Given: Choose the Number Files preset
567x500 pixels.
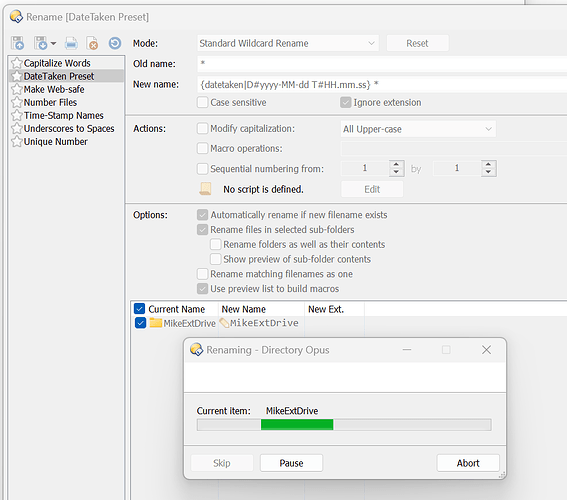Looking at the screenshot, I should point(50,102).
